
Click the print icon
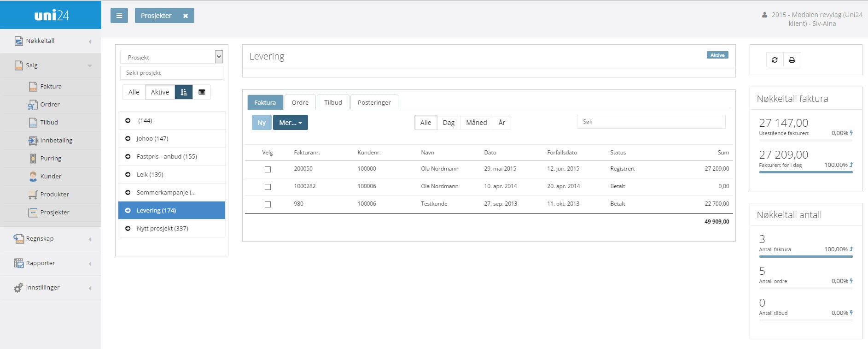coord(792,60)
